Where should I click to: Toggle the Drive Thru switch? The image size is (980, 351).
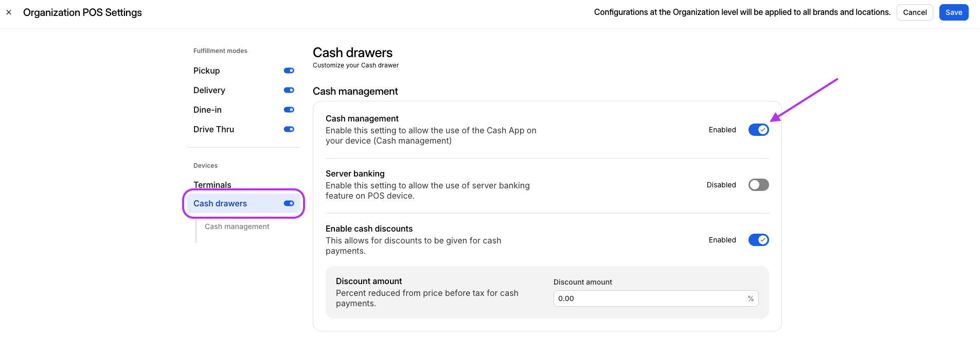289,129
